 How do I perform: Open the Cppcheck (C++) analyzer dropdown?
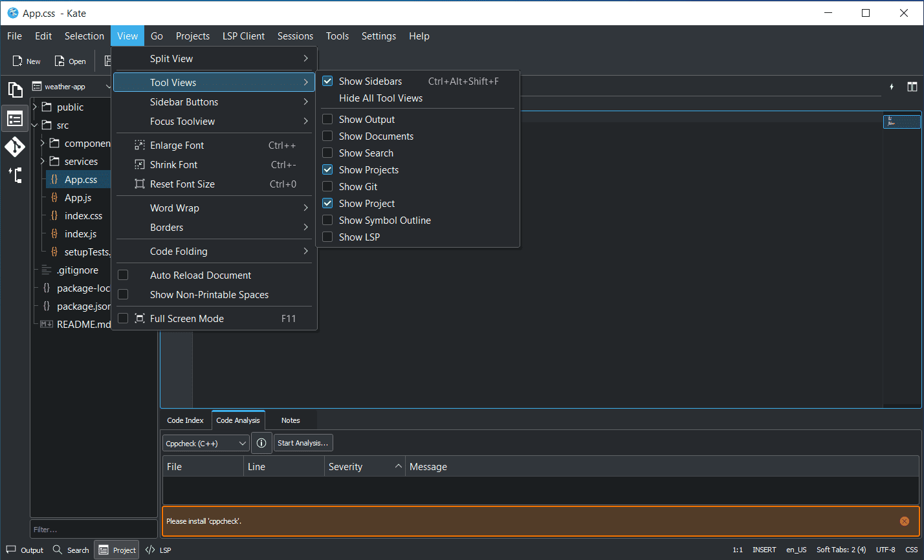point(206,443)
